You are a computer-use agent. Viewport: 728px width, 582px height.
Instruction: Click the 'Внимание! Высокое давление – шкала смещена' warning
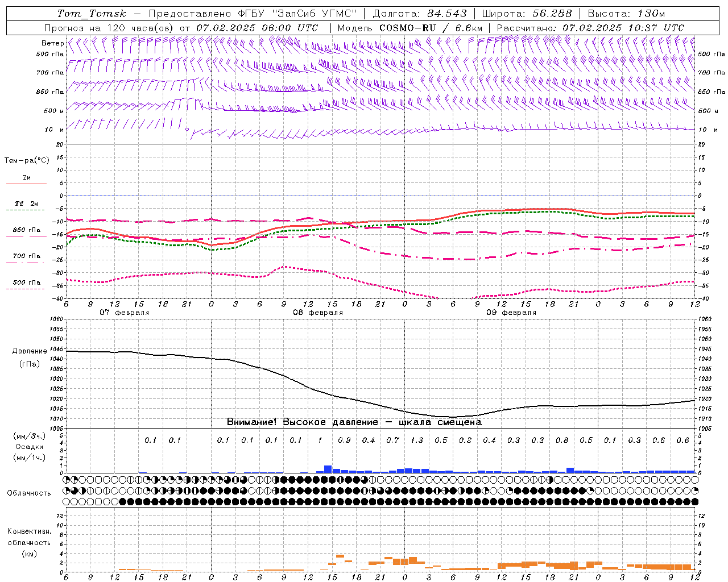point(354,422)
